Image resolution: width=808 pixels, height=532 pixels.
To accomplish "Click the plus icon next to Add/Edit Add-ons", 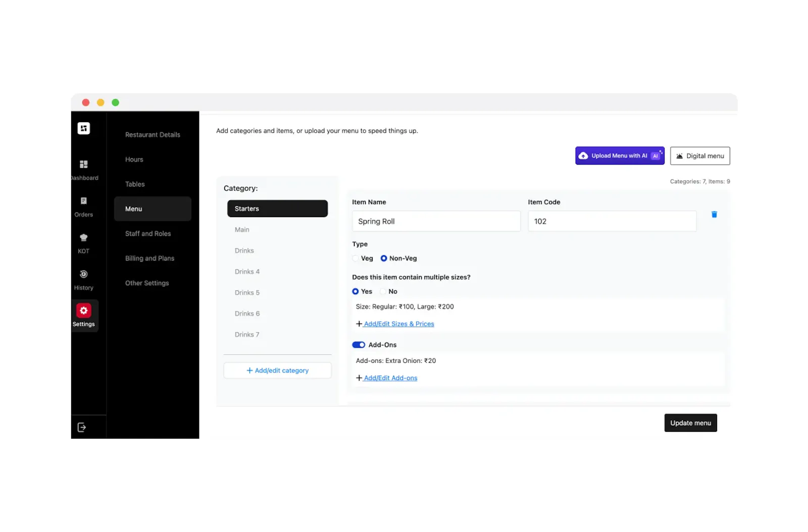I will coord(359,378).
